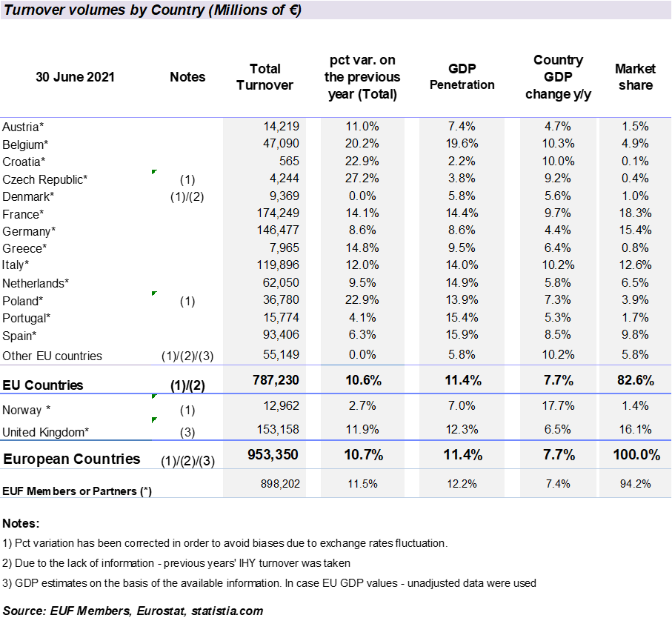
Task: Select the cell with 19.6%
Action: click(x=462, y=144)
